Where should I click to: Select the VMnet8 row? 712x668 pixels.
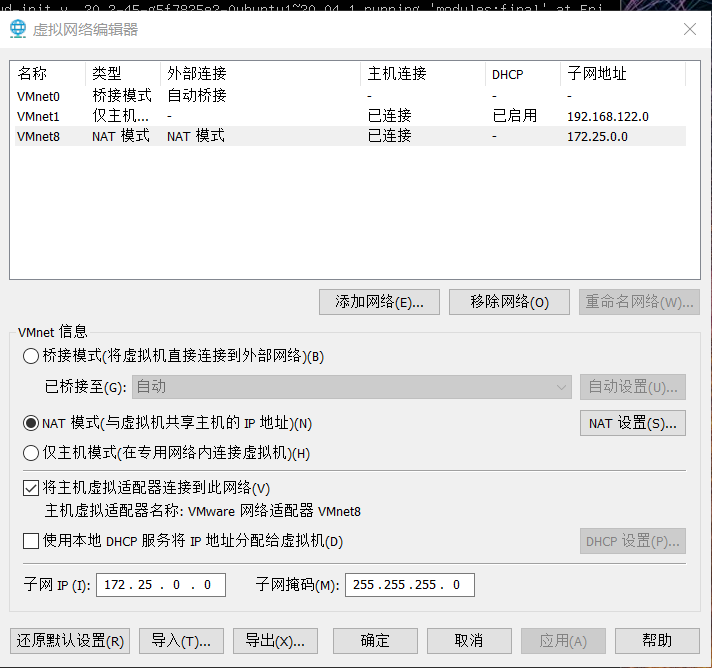click(x=350, y=136)
